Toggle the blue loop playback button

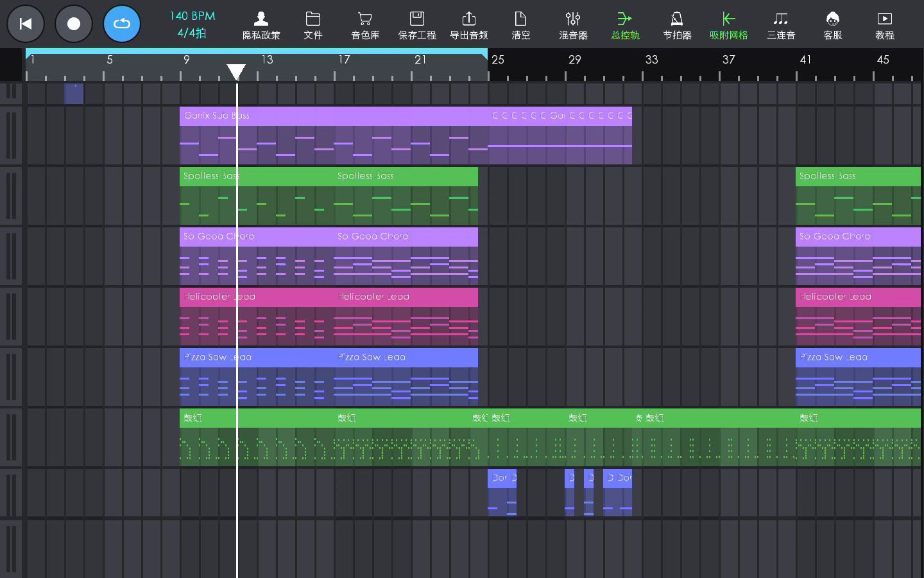point(122,24)
